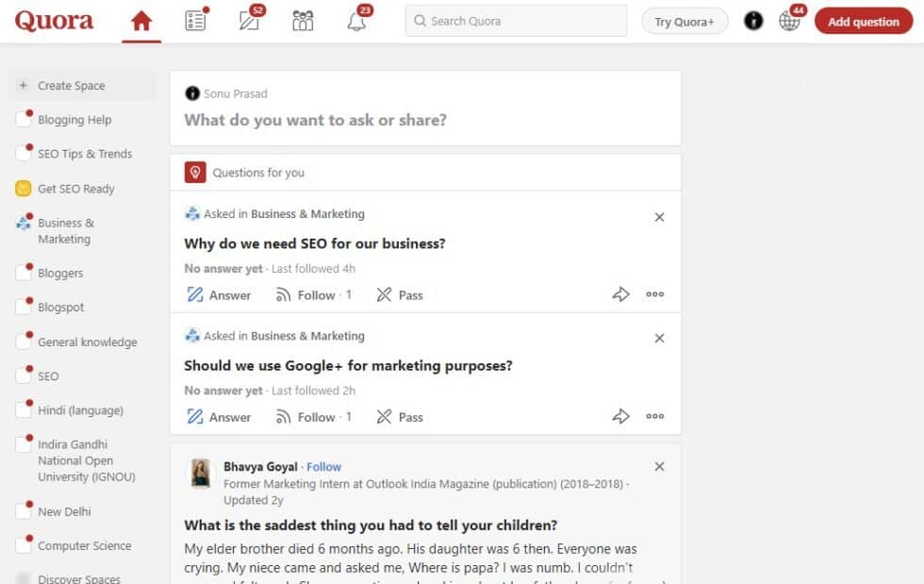Viewport: 924px width, 584px height.
Task: Open Bhavya Goyal's profile name link
Action: pos(260,467)
